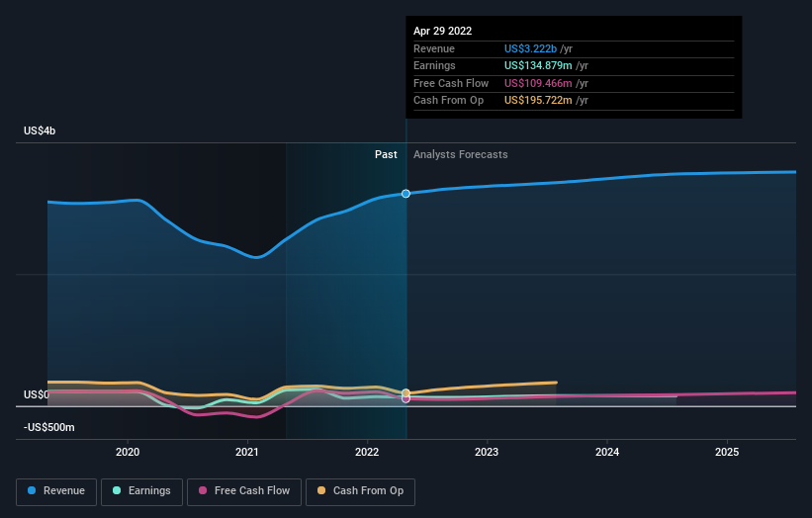Select the 2020 x-axis label
The height and width of the screenshot is (518, 812).
pos(128,453)
